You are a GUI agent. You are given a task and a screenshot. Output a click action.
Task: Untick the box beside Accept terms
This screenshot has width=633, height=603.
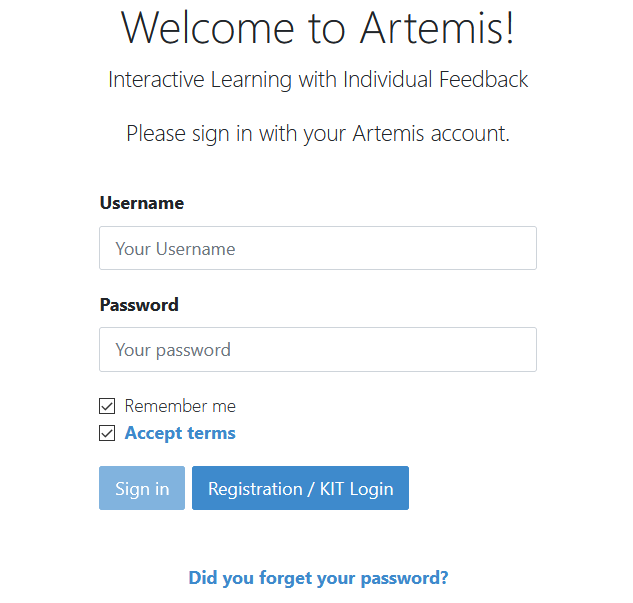[x=107, y=433]
